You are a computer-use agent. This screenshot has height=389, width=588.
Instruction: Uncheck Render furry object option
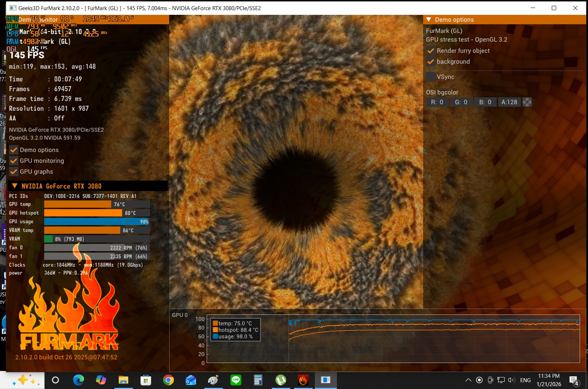(x=431, y=51)
